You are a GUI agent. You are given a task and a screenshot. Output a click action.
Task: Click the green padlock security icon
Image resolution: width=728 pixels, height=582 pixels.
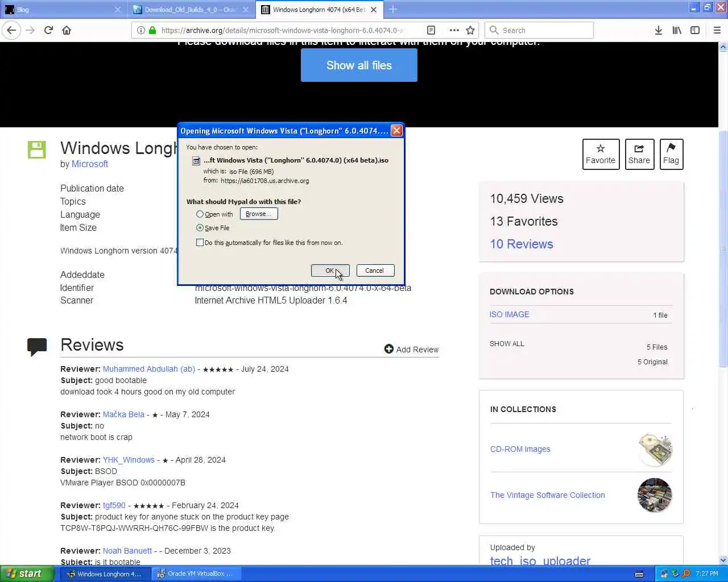[x=152, y=30]
